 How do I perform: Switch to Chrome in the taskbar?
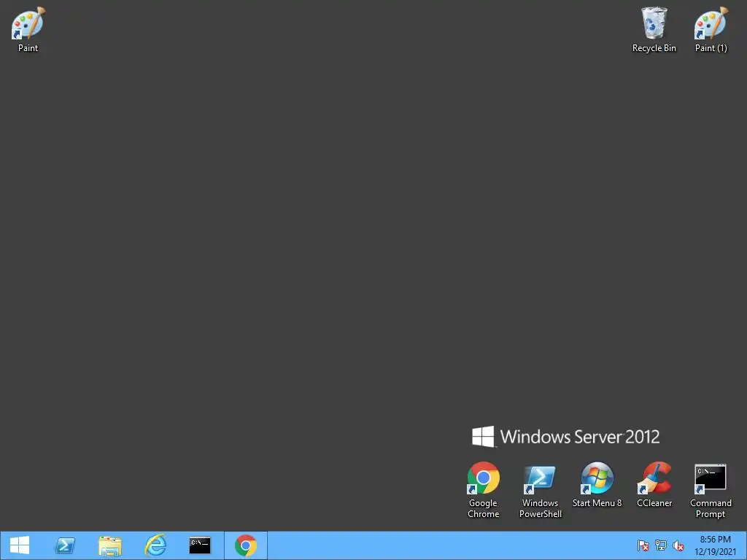pos(246,545)
